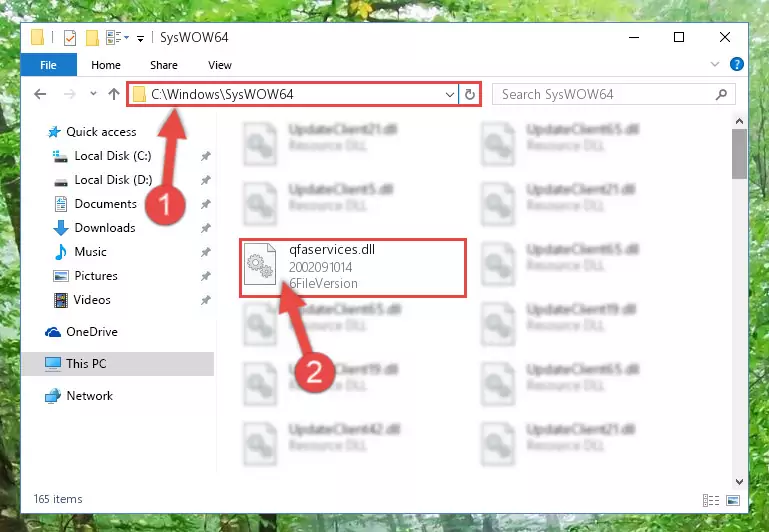The height and width of the screenshot is (532, 769).
Task: Go back with the left arrow
Action: tap(40, 94)
